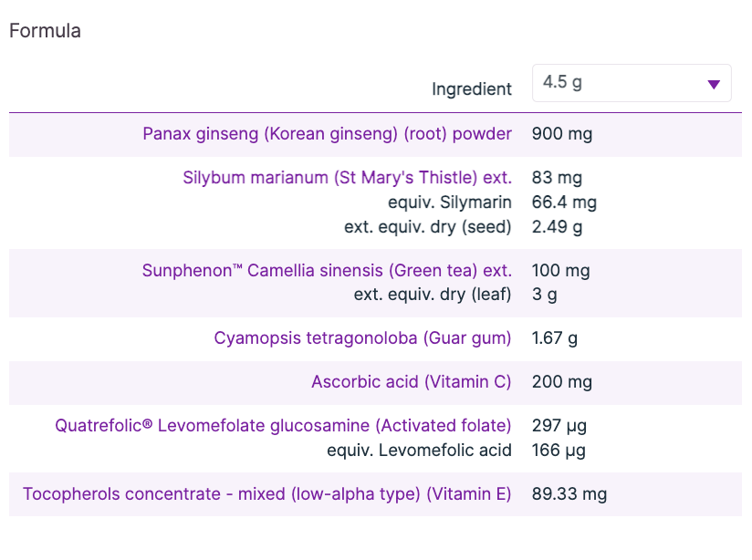The width and height of the screenshot is (752, 560).
Task: Click the ext. equiv. dry (seed) label
Action: 427,226
